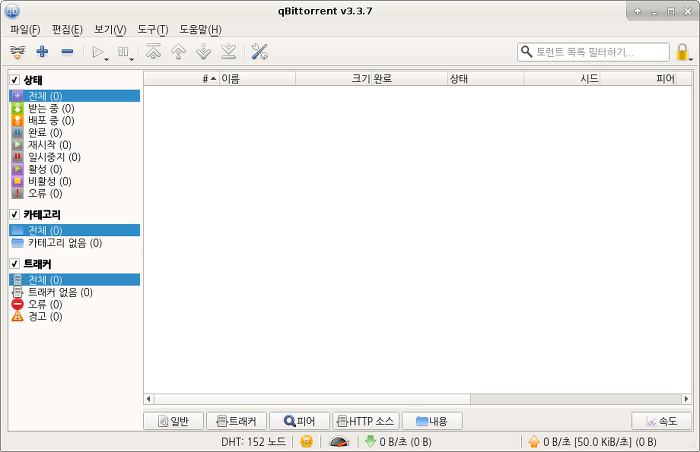The image size is (700, 452).
Task: Move torrent to bottom of queue icon
Action: 229,52
